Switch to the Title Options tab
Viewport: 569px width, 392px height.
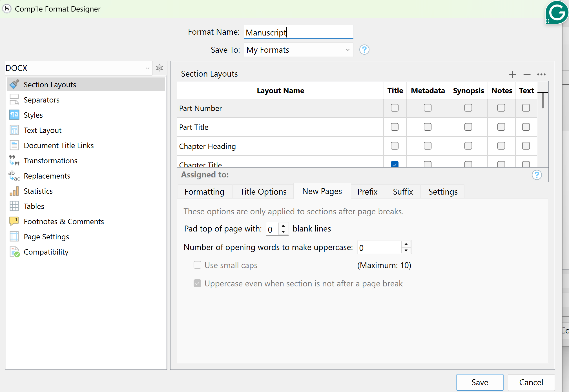(263, 192)
